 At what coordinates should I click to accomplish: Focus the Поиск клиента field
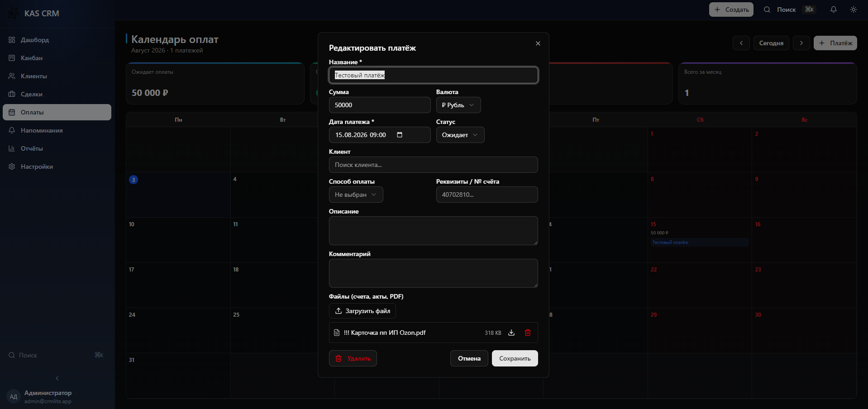coord(434,165)
